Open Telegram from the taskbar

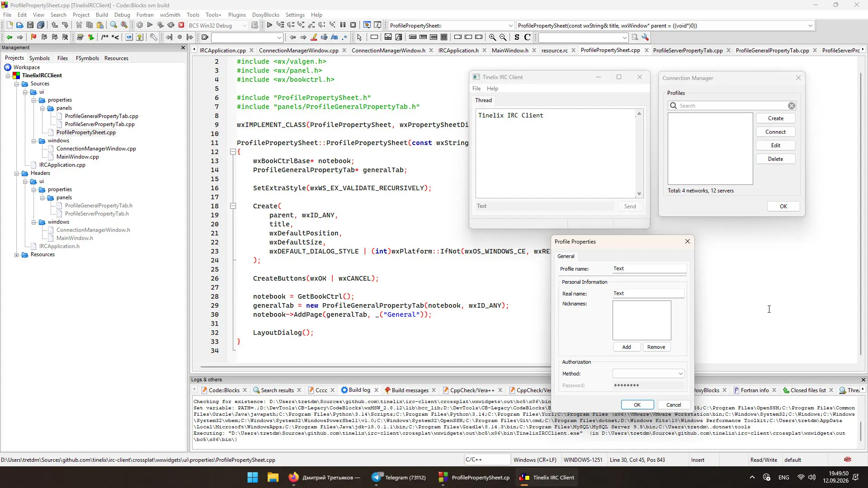pyautogui.click(x=399, y=478)
